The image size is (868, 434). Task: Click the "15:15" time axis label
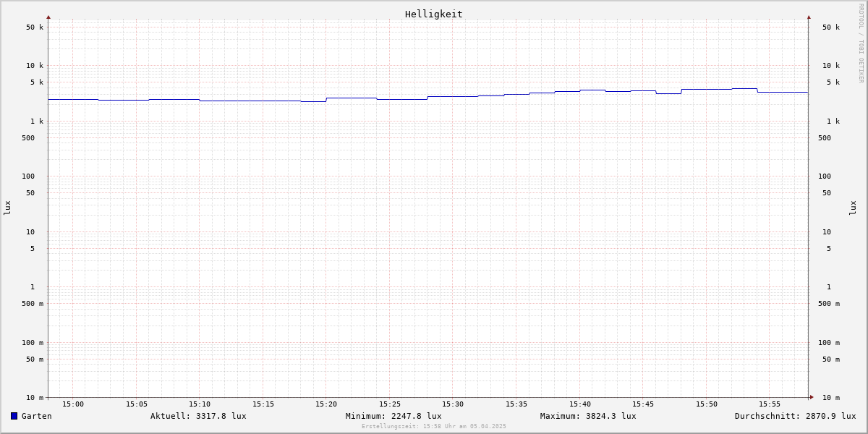pos(263,404)
